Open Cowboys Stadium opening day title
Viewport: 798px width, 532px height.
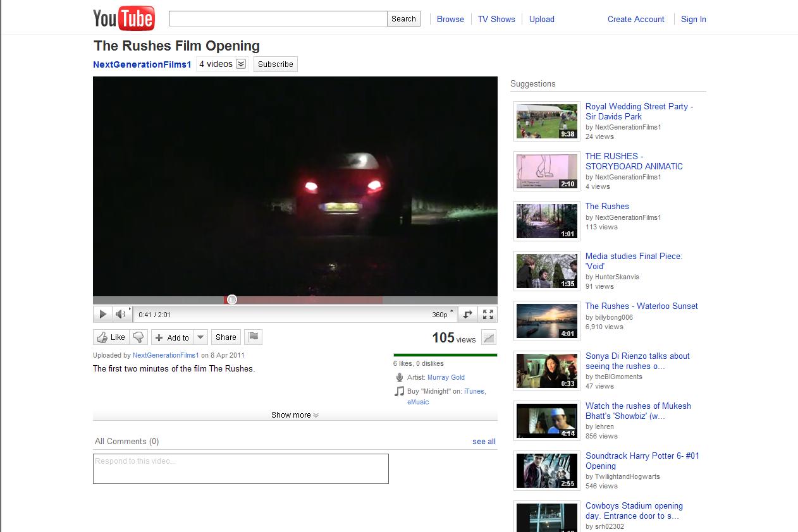[634, 511]
